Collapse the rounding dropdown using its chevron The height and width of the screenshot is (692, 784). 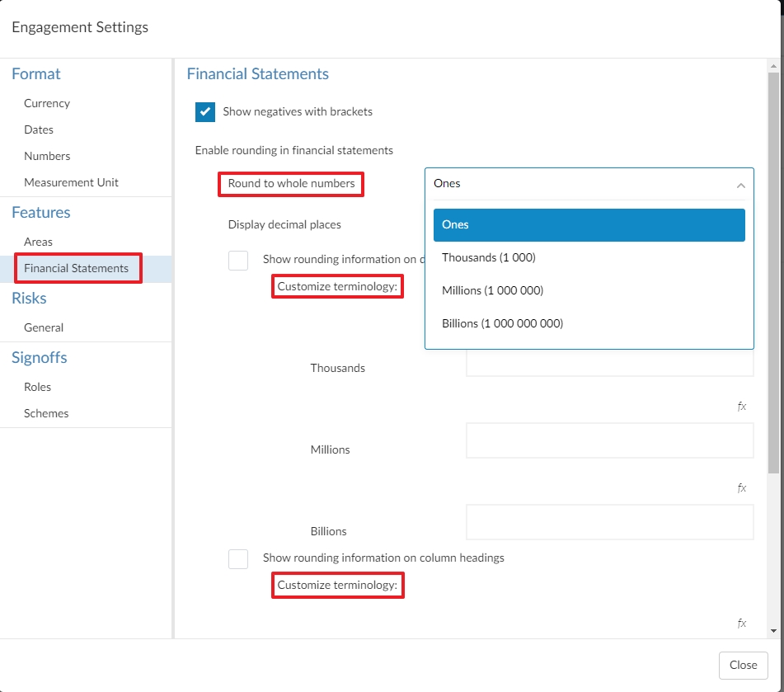point(739,185)
